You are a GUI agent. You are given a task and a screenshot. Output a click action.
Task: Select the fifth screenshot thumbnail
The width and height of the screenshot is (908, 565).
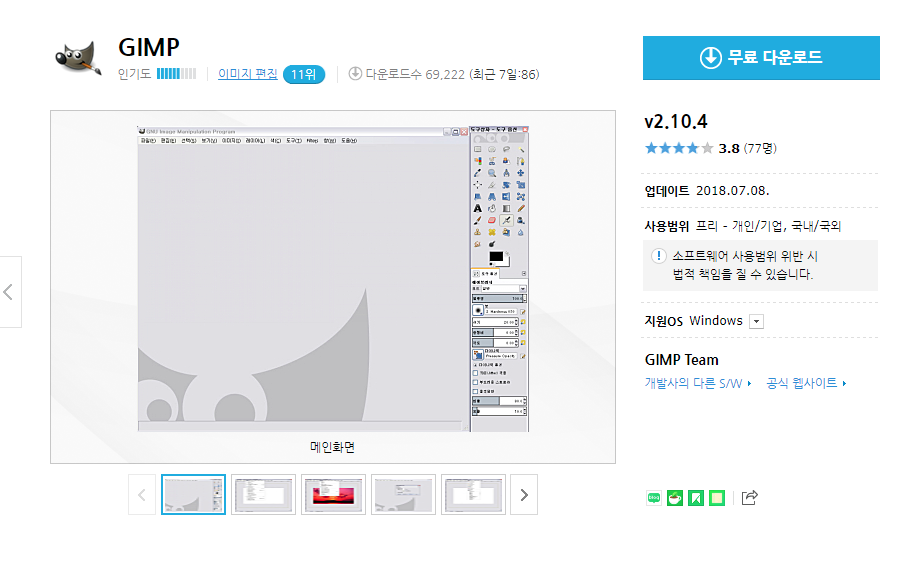474,495
